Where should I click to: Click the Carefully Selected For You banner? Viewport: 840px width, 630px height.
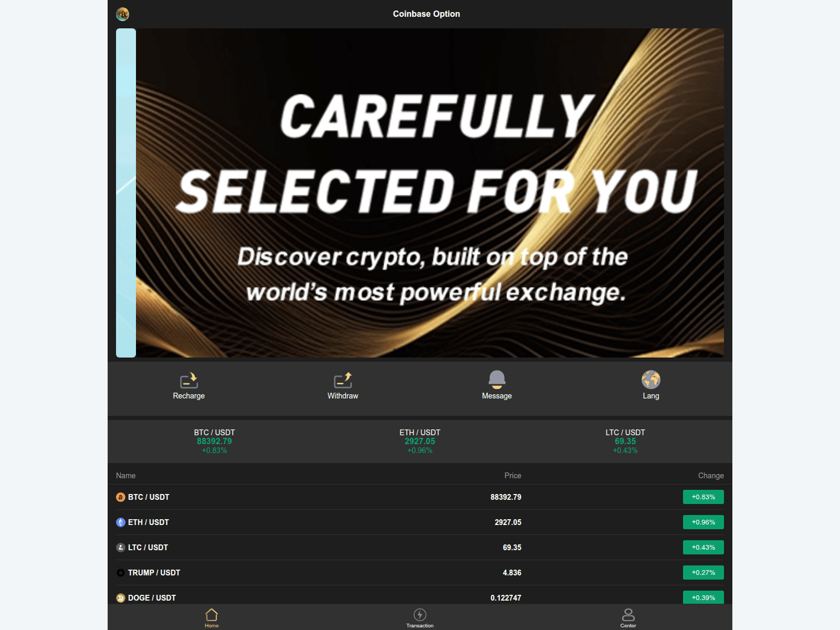tap(430, 193)
